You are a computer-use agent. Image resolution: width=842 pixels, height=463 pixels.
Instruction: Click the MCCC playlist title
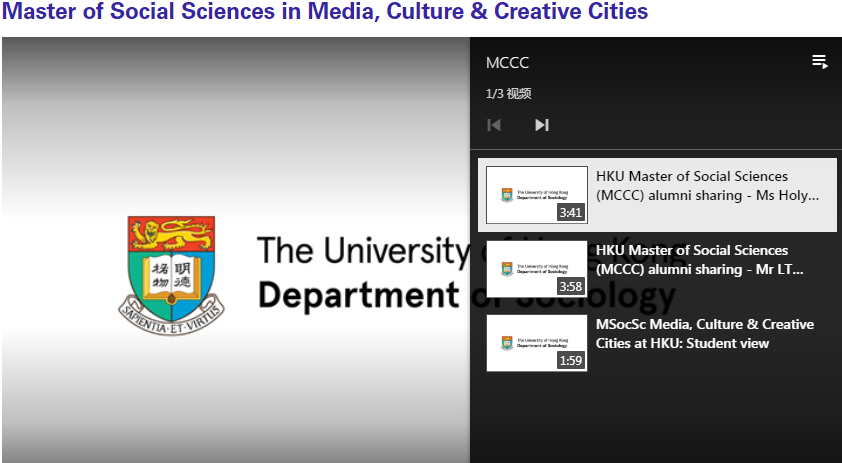point(507,63)
